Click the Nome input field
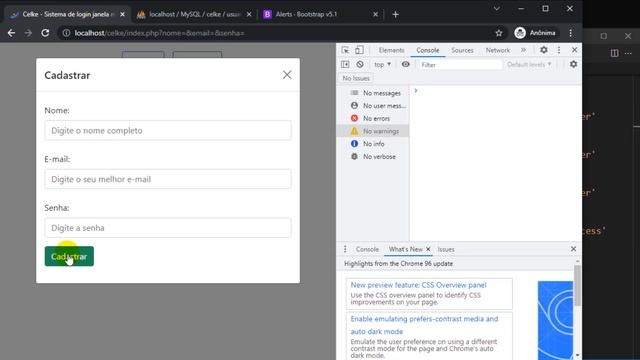This screenshot has width=640, height=360. 168,131
